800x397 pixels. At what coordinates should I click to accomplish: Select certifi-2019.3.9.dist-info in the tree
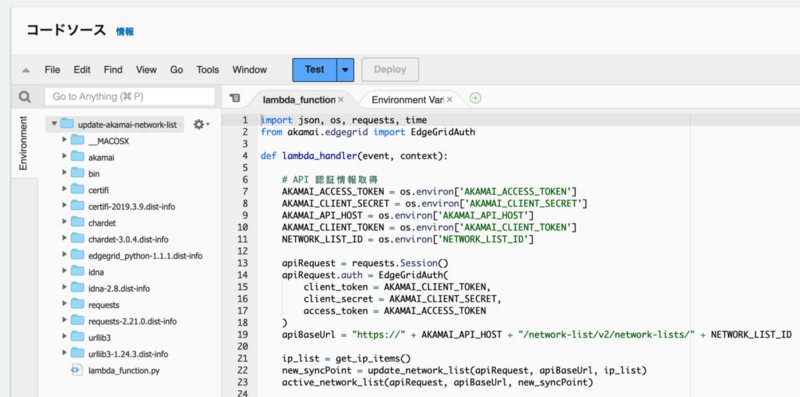coord(132,207)
